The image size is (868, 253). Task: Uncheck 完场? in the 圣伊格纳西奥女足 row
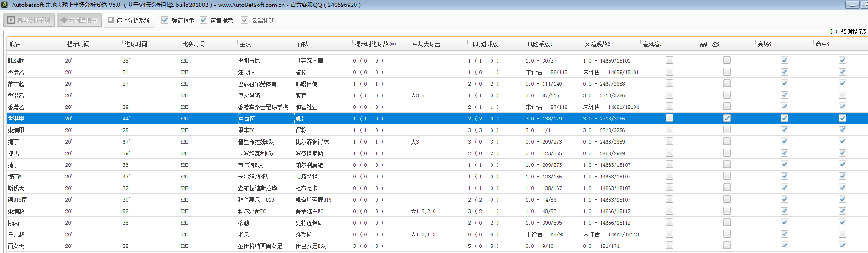click(x=784, y=246)
